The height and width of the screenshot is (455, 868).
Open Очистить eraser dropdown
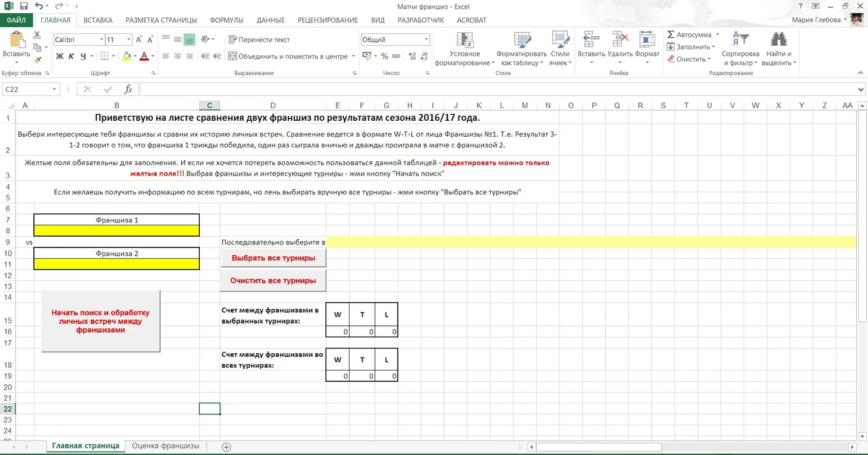point(688,59)
